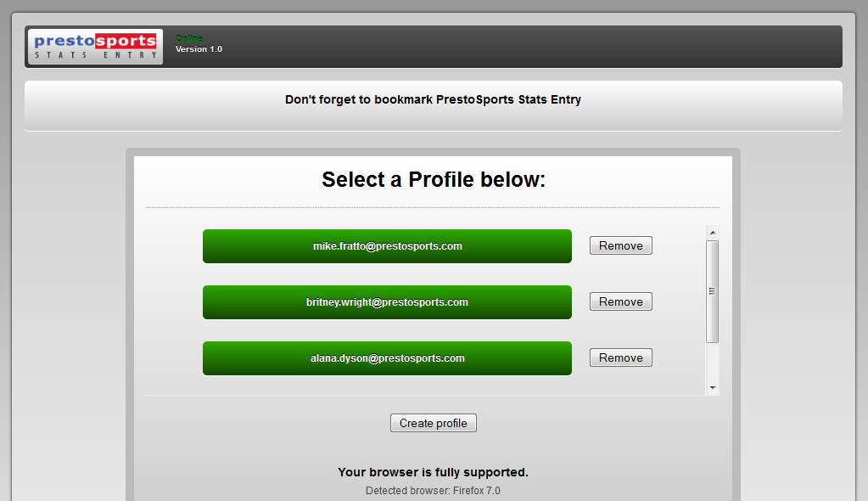Remove the britney.wright profile
This screenshot has width=868, height=501.
coord(620,302)
